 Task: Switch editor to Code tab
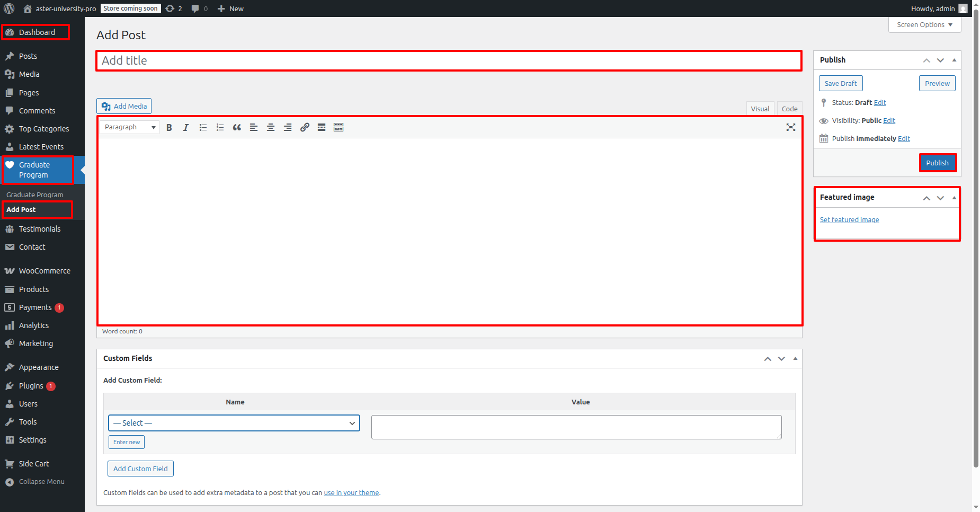pos(789,109)
